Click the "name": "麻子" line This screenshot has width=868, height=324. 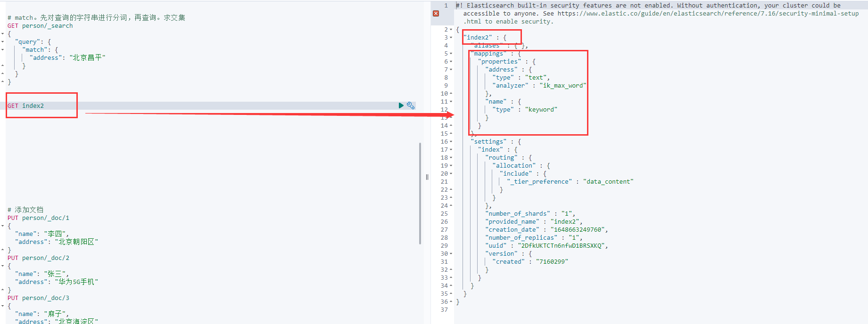tap(42, 314)
